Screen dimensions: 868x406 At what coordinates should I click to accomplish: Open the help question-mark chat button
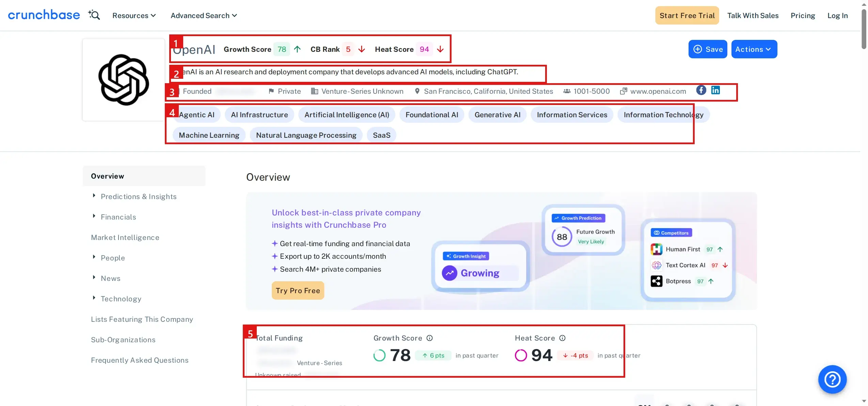(832, 379)
